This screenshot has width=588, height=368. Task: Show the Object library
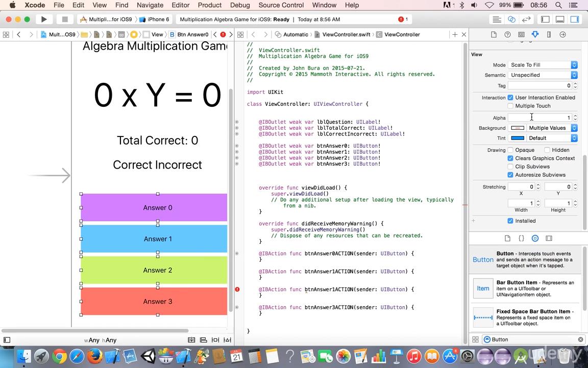pos(535,238)
